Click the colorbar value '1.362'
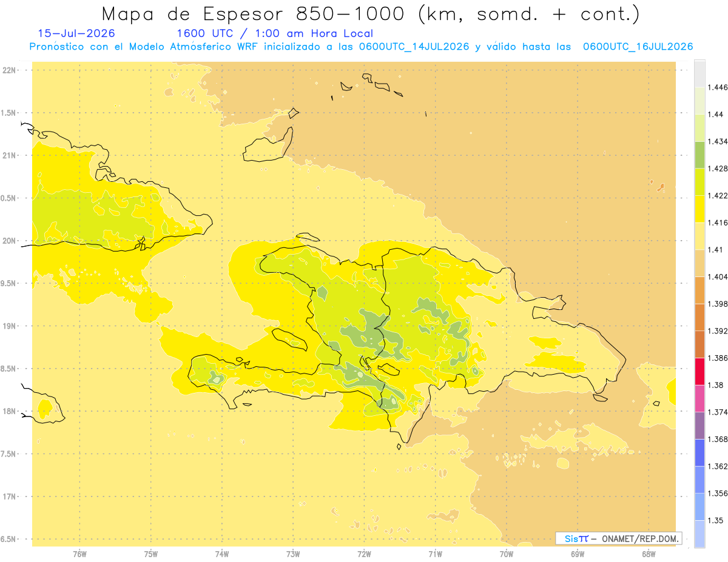Screen dimensions: 728x562 pos(718,466)
